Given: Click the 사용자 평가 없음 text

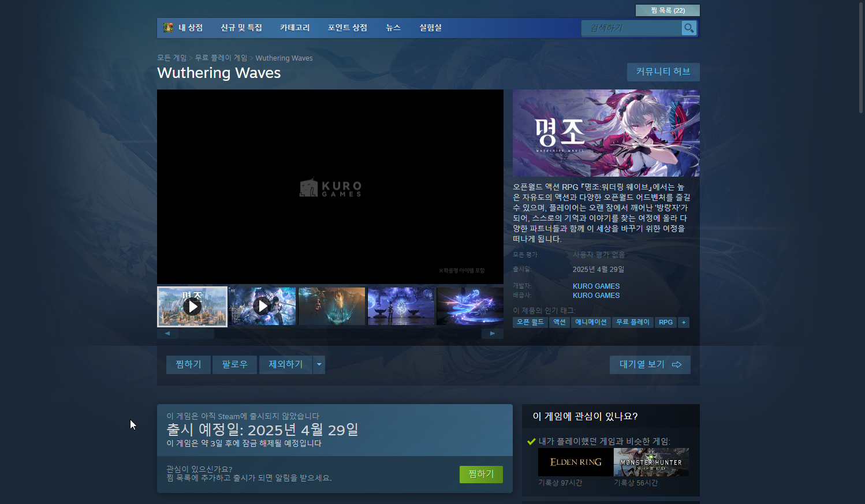Looking at the screenshot, I should pyautogui.click(x=599, y=255).
